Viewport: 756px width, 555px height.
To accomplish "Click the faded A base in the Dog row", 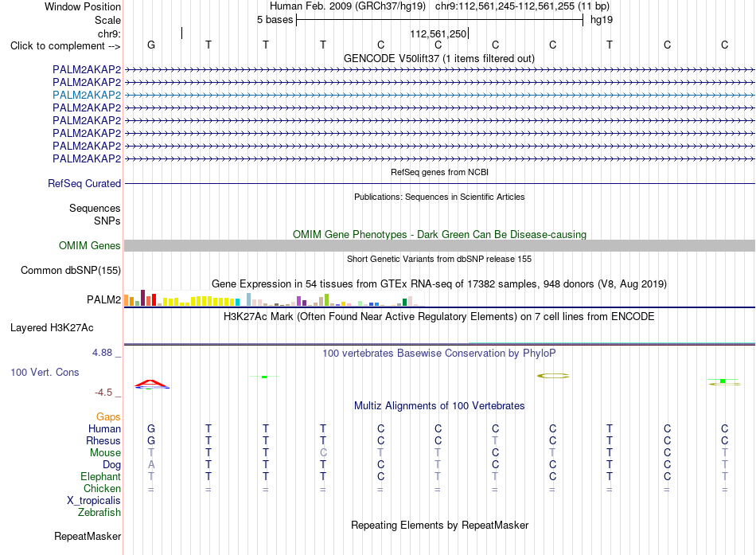I will (x=151, y=465).
